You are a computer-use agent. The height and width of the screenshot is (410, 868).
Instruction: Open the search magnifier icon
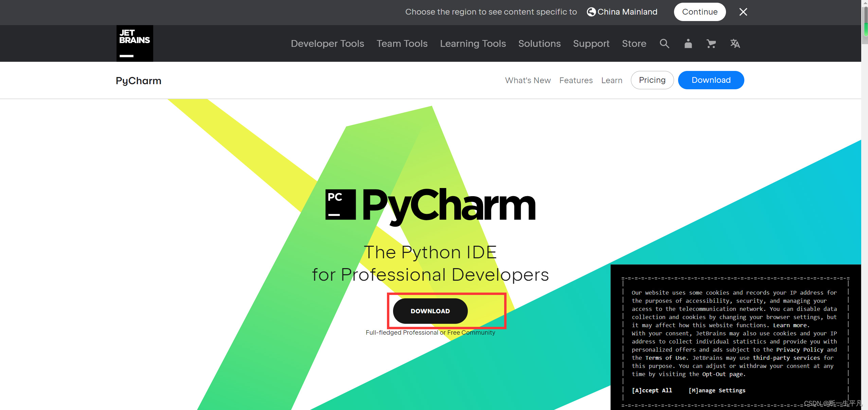[664, 43]
